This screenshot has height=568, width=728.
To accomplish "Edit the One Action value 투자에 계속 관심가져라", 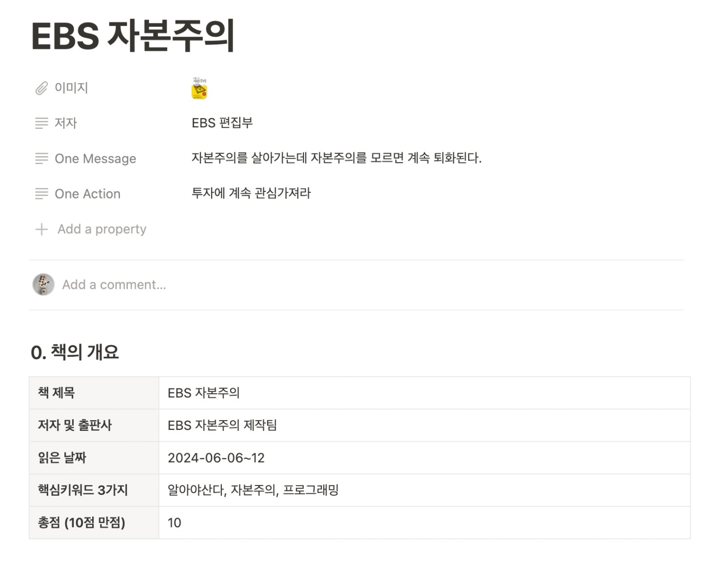I will 251,193.
